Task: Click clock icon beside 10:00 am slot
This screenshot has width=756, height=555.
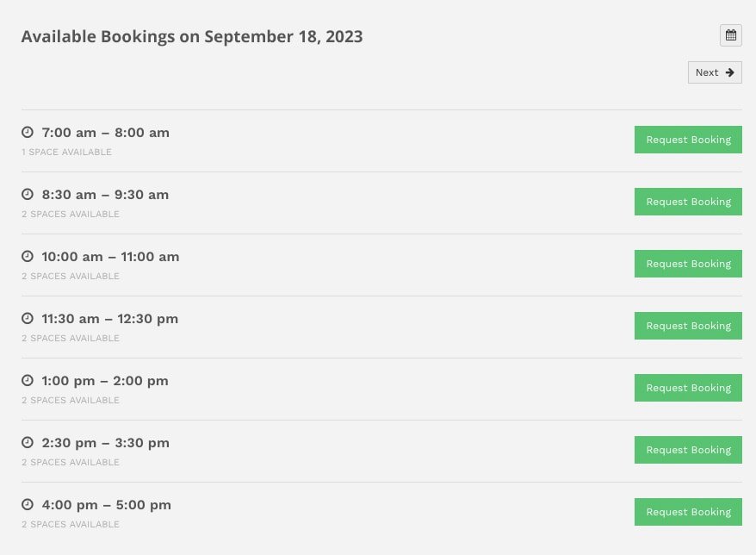Action: [28, 256]
